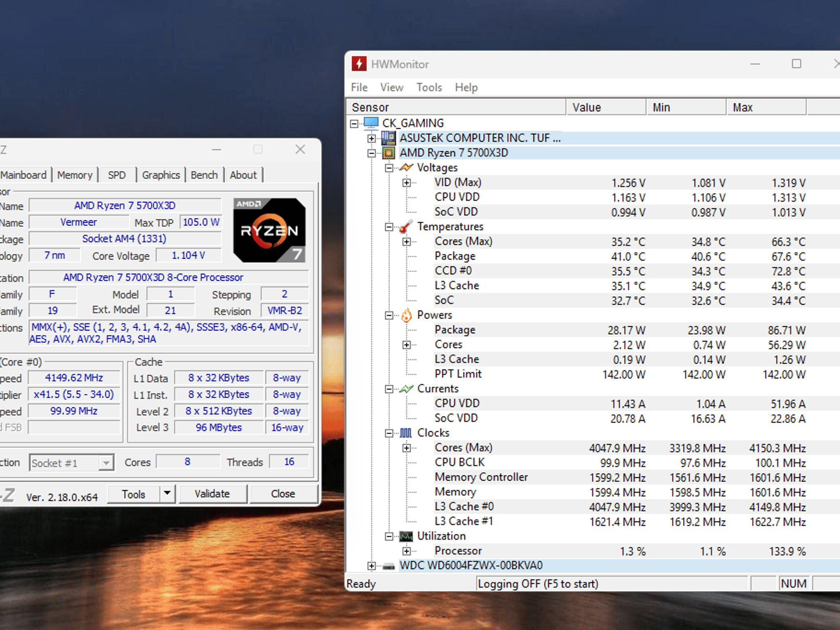This screenshot has height=630, width=840.
Task: Expand the Powers Cores row
Action: tap(406, 345)
